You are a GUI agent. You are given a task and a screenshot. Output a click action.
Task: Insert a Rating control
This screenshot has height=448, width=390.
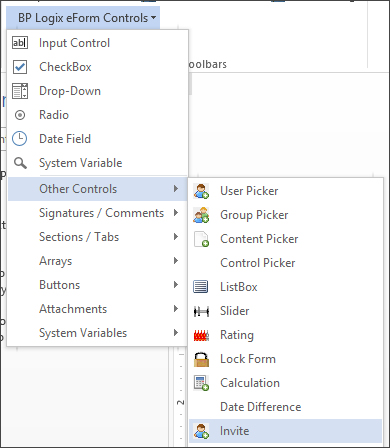(285, 335)
